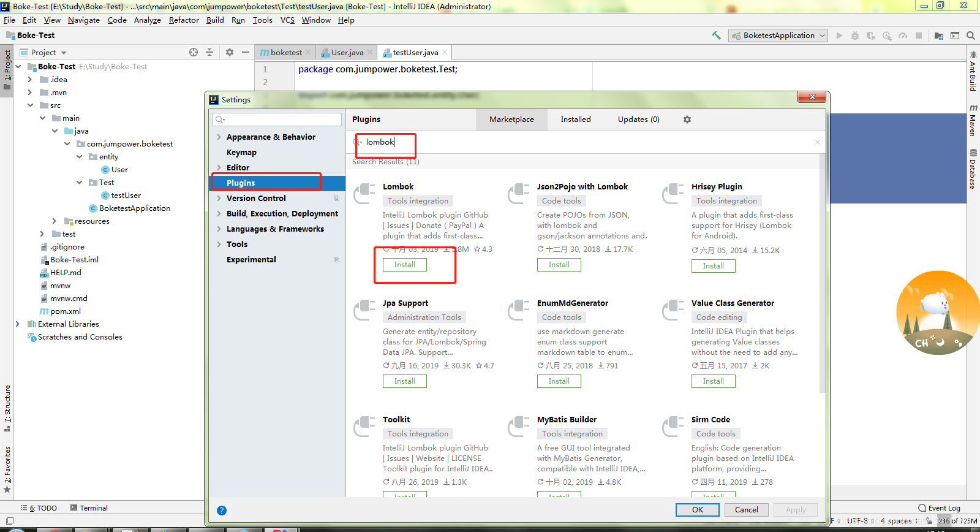Click Cancel in Settings dialog
Screen dimensions: 980x532
pyautogui.click(x=747, y=510)
